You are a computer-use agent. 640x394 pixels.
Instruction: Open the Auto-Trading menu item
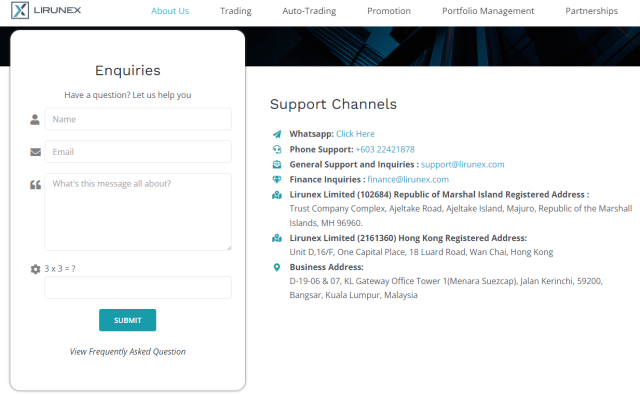pos(309,11)
